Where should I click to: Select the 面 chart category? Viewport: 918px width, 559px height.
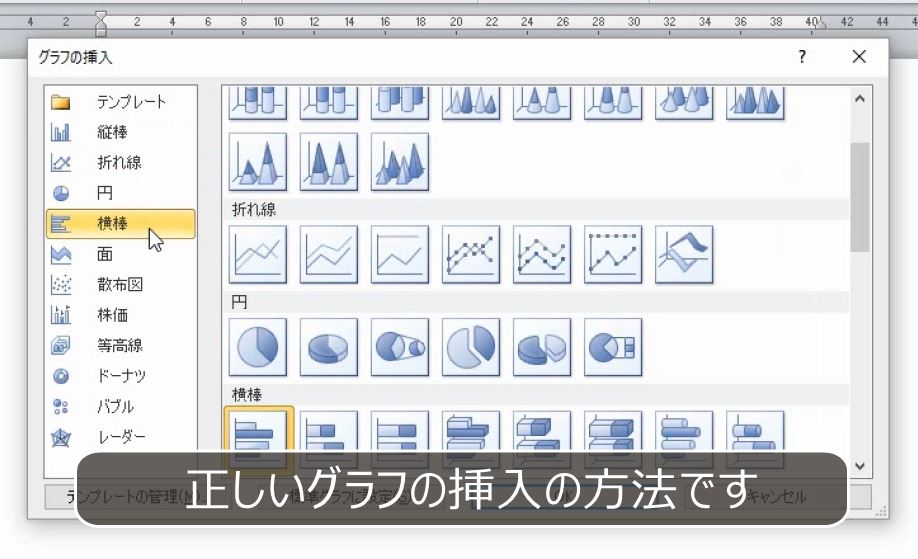coord(120,254)
